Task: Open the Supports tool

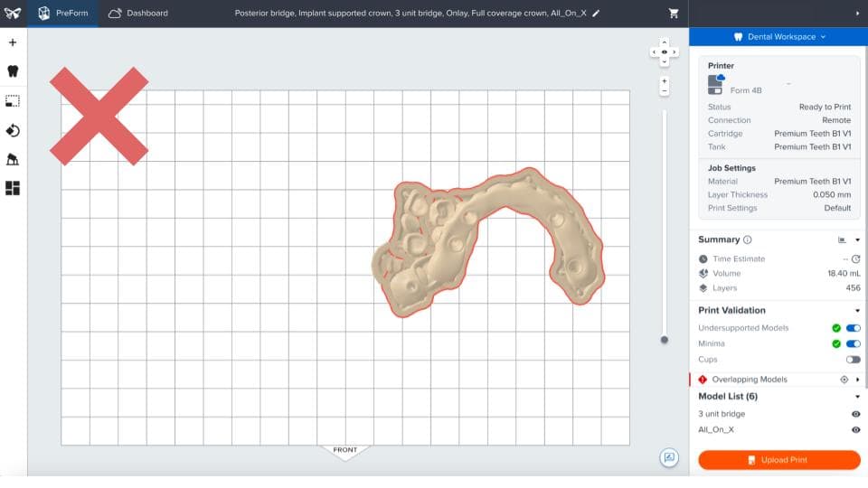Action: tap(13, 159)
